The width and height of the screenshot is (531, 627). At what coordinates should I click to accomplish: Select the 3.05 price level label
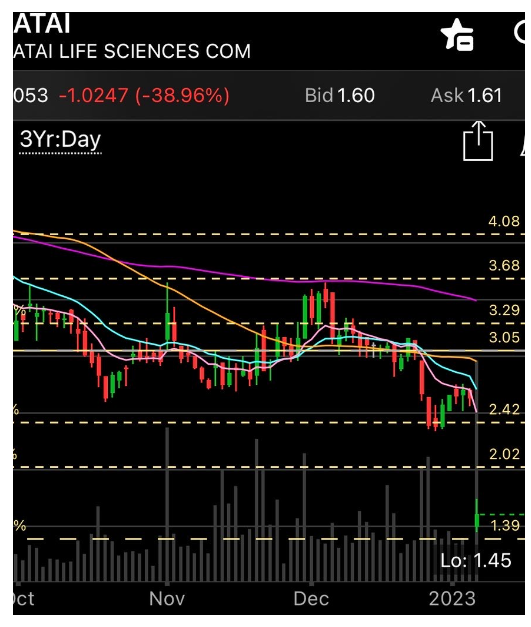(504, 337)
